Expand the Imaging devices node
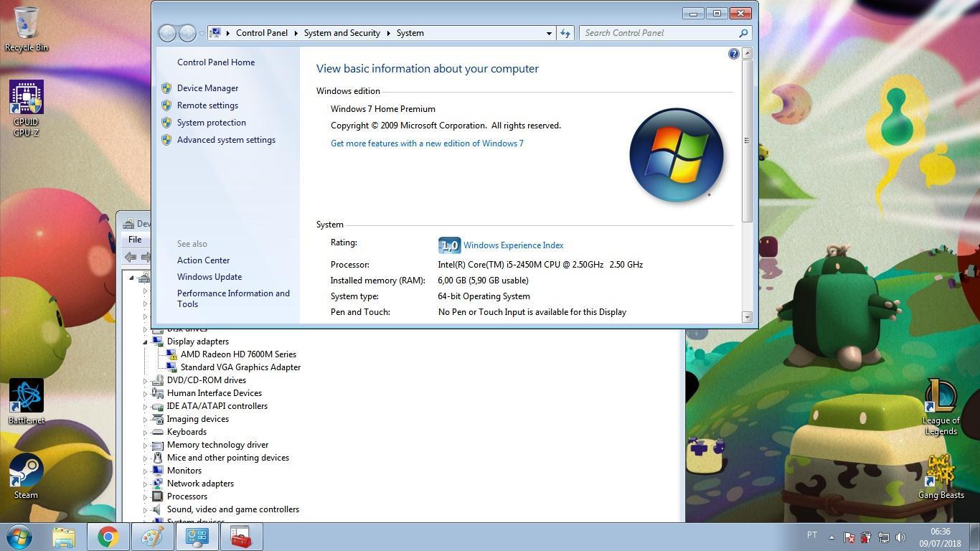980x551 pixels. click(x=145, y=420)
